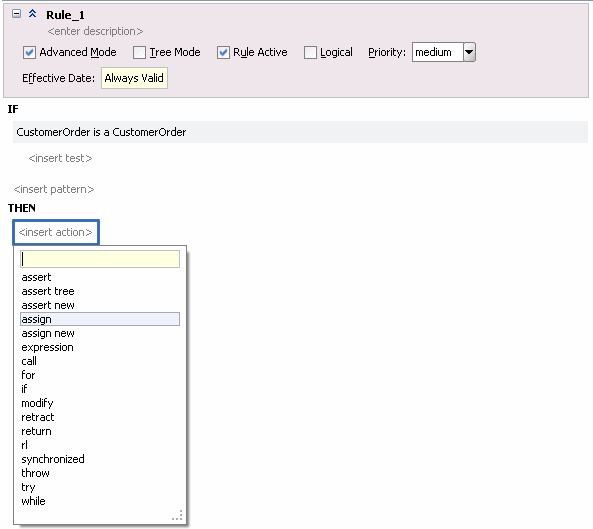
Task: Click the Always Valid effective date field
Action: (134, 78)
